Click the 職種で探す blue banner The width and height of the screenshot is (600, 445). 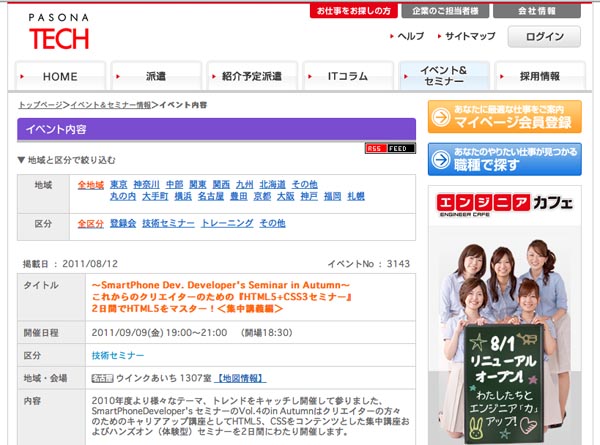coord(504,159)
